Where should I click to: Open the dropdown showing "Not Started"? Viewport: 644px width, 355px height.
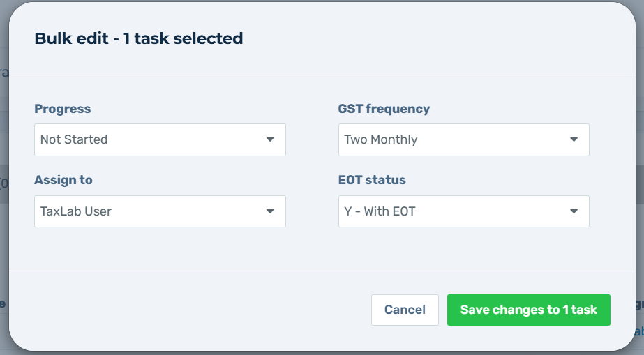coord(159,139)
